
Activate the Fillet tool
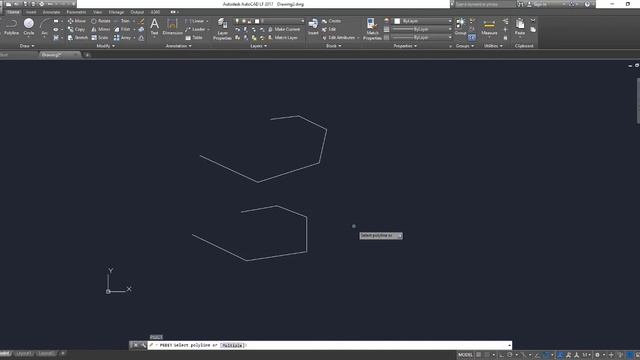(122, 29)
